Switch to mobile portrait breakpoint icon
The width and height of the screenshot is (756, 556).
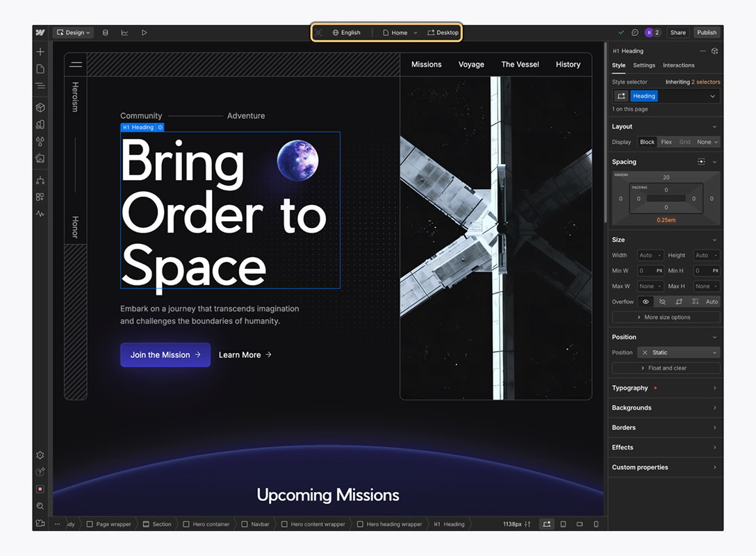[596, 524]
